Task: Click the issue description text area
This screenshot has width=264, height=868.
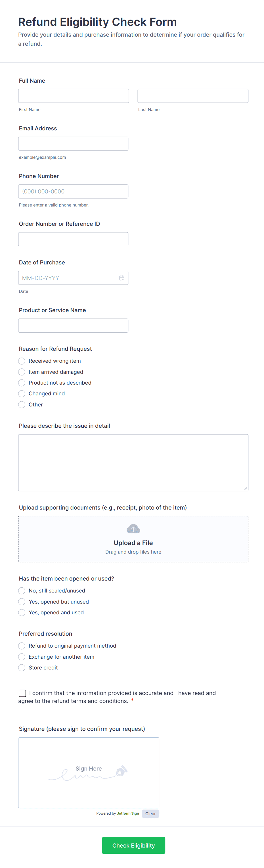Action: pyautogui.click(x=133, y=462)
